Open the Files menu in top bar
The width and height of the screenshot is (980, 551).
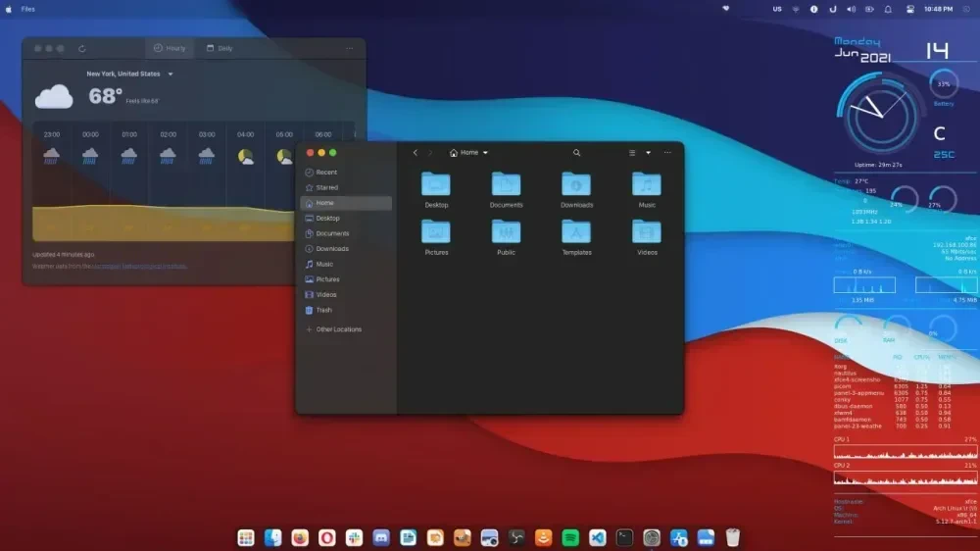[28, 10]
